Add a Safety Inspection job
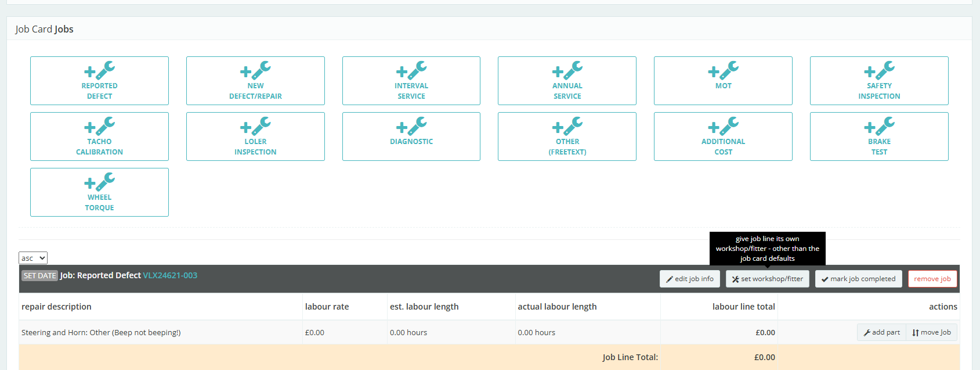 coord(879,81)
